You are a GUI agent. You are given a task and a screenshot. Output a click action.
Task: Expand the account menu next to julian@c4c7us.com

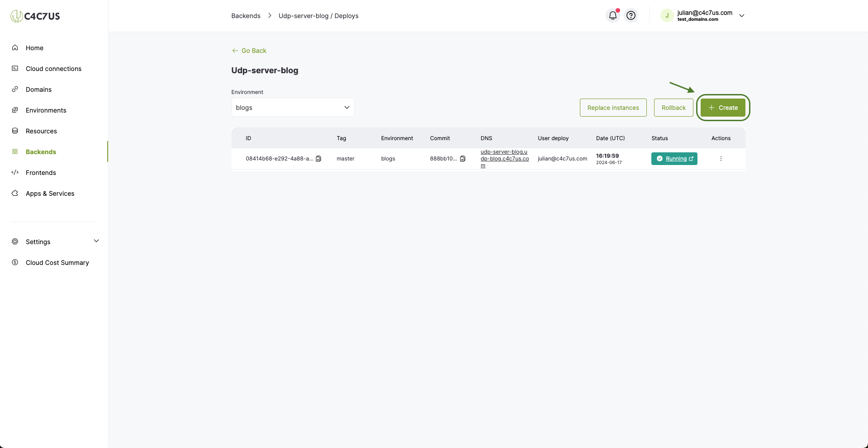[x=742, y=15]
